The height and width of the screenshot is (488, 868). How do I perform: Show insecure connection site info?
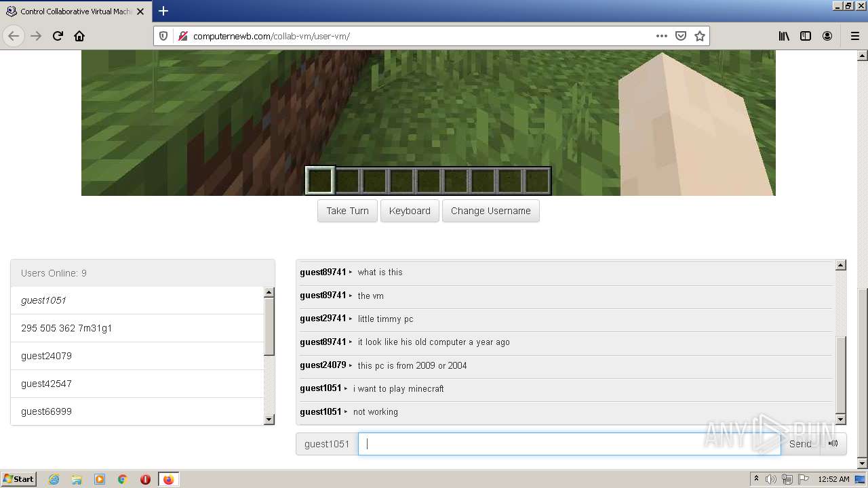[x=182, y=36]
